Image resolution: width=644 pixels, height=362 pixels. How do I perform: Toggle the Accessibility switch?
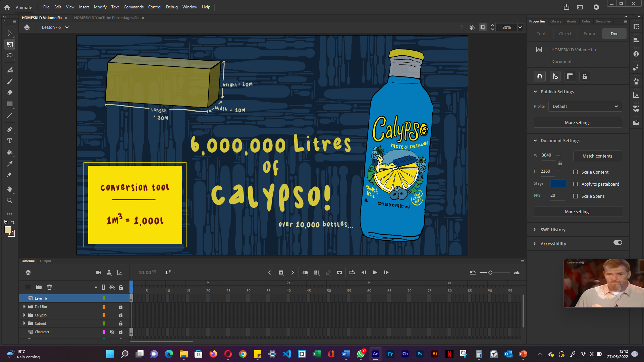click(x=618, y=242)
